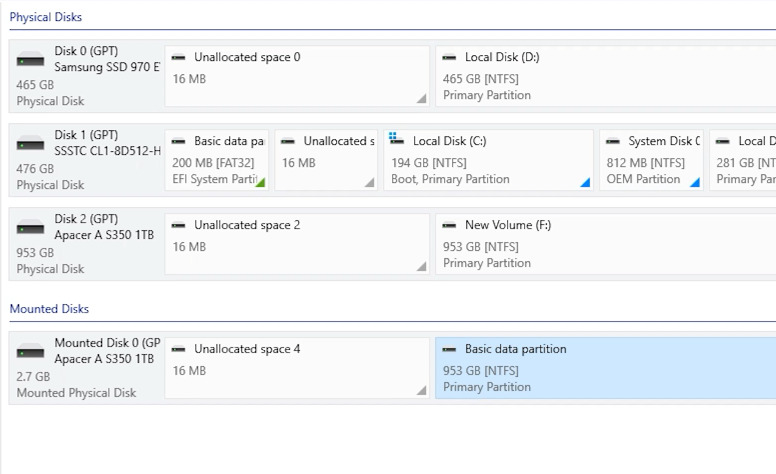Click 'Disk 0 (GPT)' label

point(86,51)
